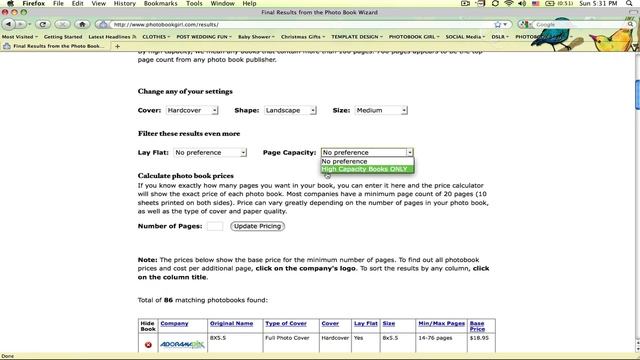
Task: Click the URL address bar
Action: [302, 24]
